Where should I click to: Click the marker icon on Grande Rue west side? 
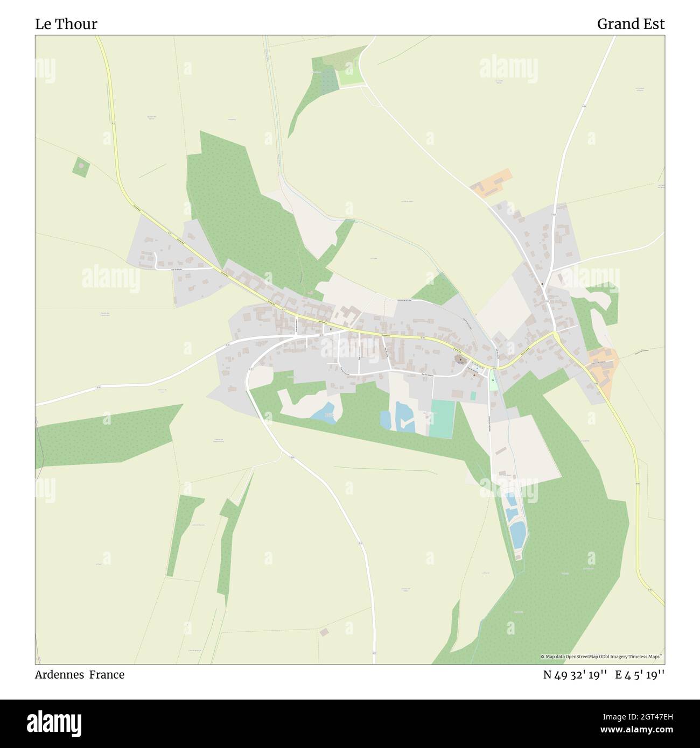[x=331, y=329]
